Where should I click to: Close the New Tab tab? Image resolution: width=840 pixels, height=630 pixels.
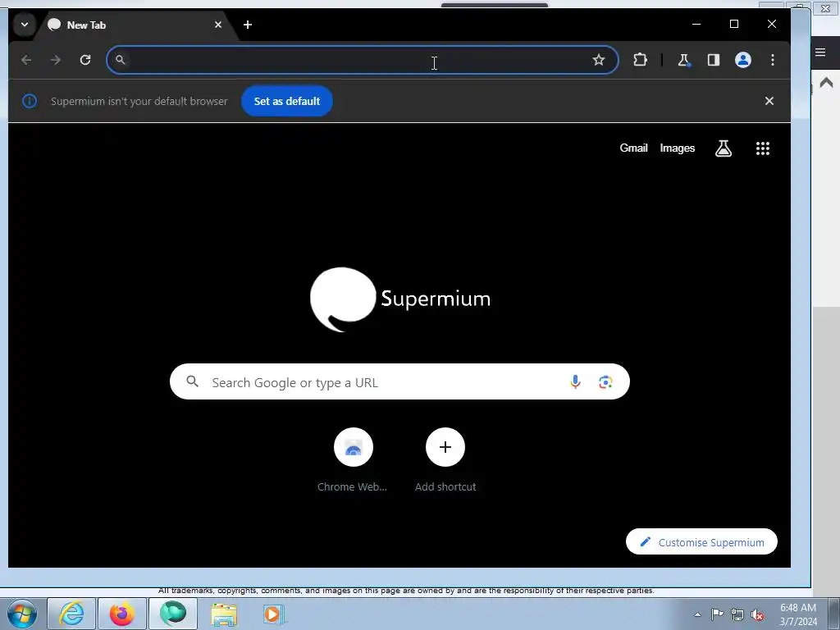(x=218, y=25)
